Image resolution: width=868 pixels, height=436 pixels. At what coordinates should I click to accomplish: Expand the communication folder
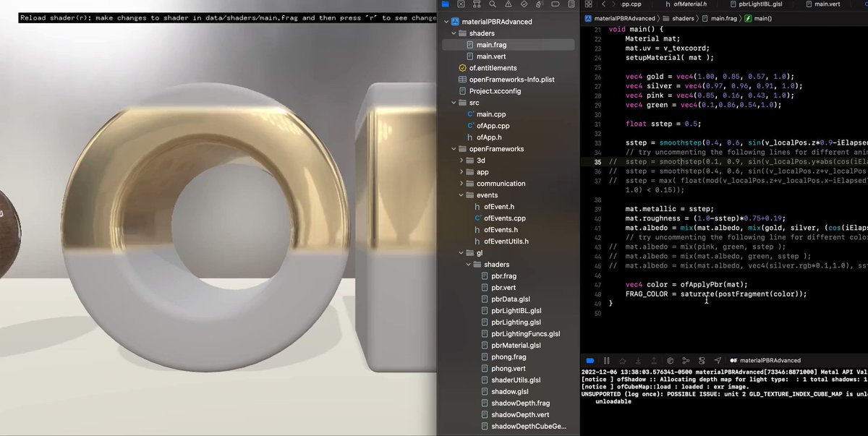[462, 184]
